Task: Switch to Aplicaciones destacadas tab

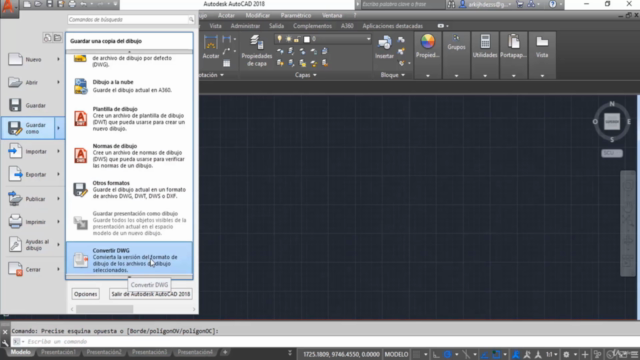Action: click(393, 26)
